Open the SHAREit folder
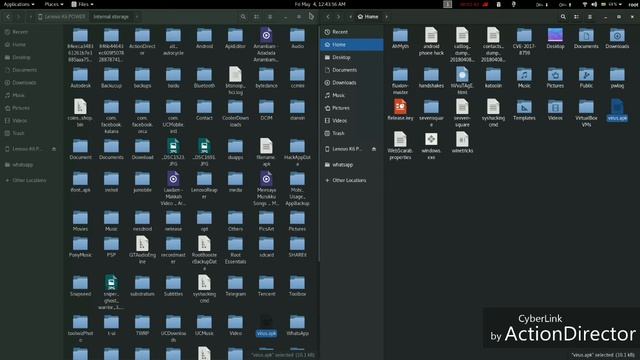Screen dimensions: 640x360 (297, 247)
